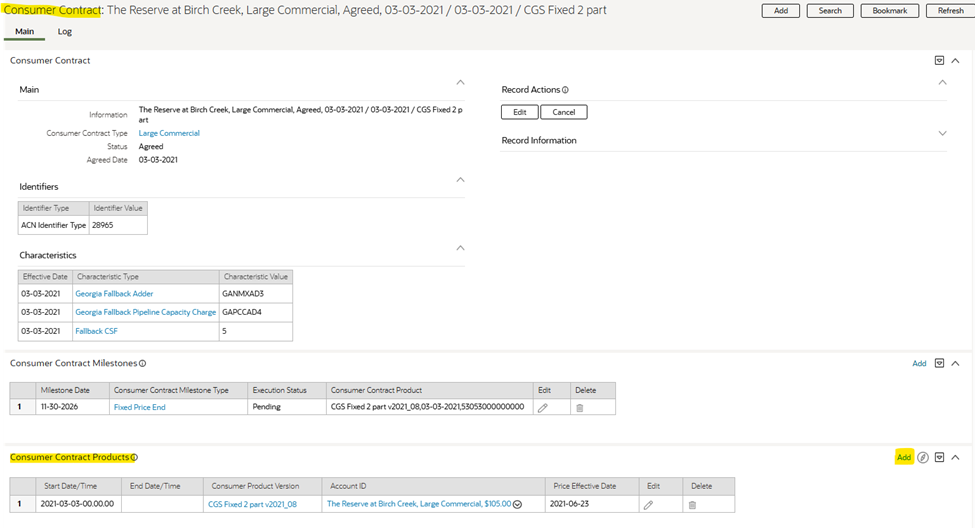Open Consumer Contract Milestones zone menu icon
The image size is (975, 528).
(x=939, y=364)
